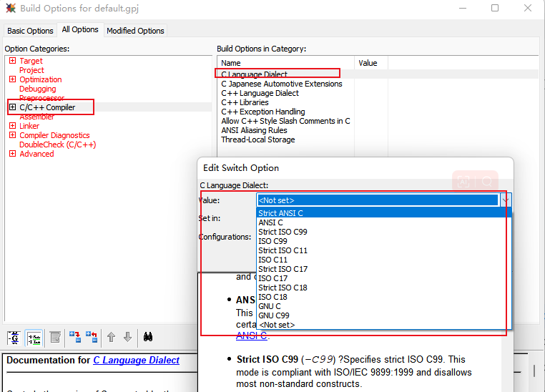Click the grayed notepad icon in toolbar
The image size is (545, 392).
click(x=54, y=337)
